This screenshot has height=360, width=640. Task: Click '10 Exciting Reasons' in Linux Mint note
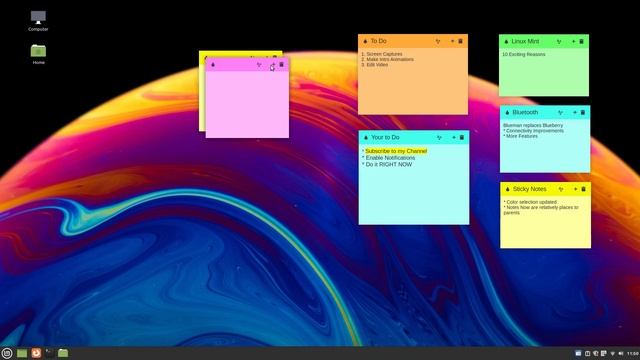524,54
